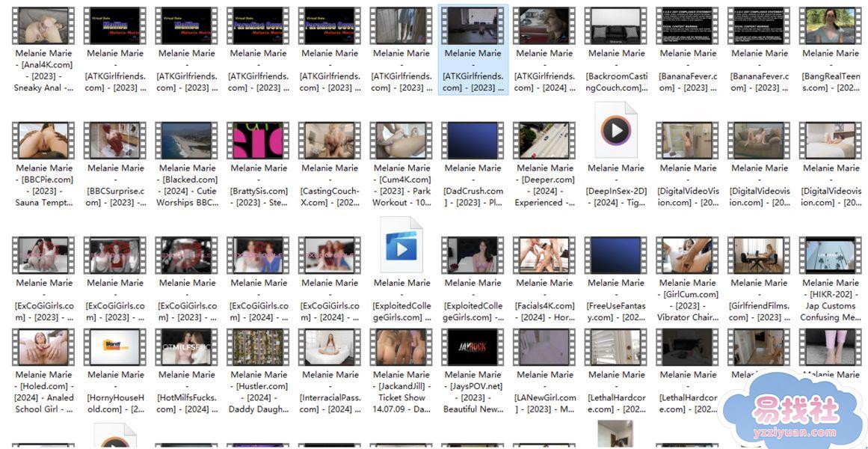Click the ATKGirlfriends.com 2024 video thumbnail
This screenshot has height=449, width=868.
pyautogui.click(x=544, y=26)
